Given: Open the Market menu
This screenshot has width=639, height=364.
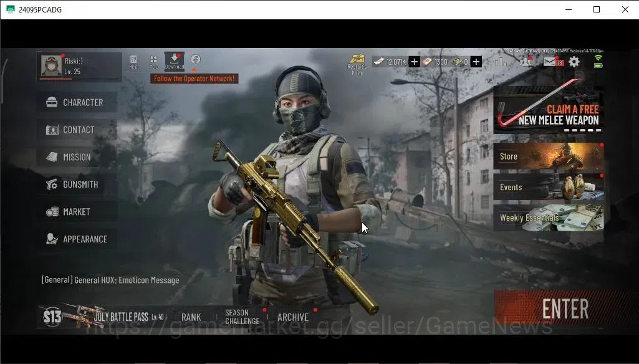Looking at the screenshot, I should [77, 211].
